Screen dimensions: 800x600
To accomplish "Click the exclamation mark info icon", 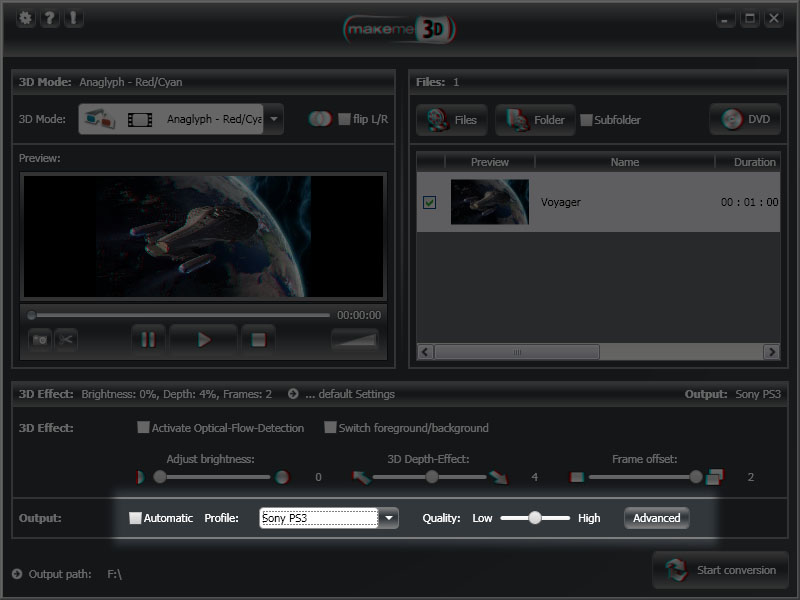I will (73, 19).
